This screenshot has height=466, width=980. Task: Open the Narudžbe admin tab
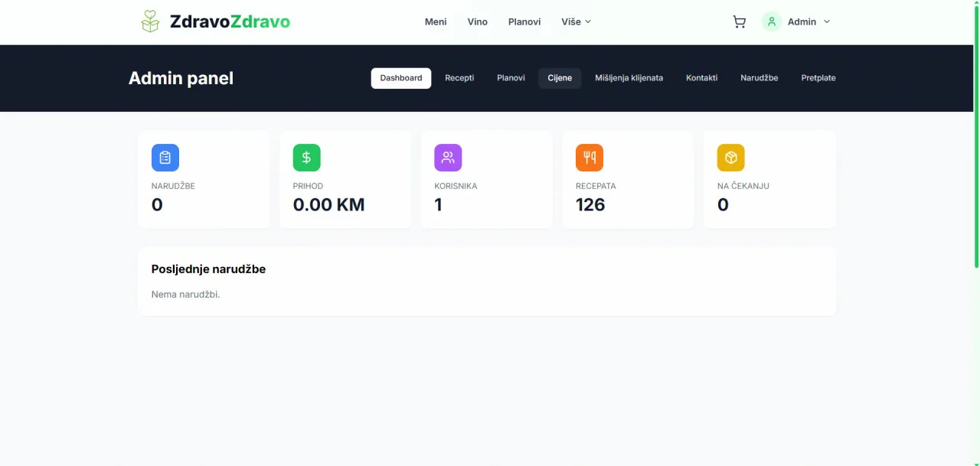(x=759, y=78)
